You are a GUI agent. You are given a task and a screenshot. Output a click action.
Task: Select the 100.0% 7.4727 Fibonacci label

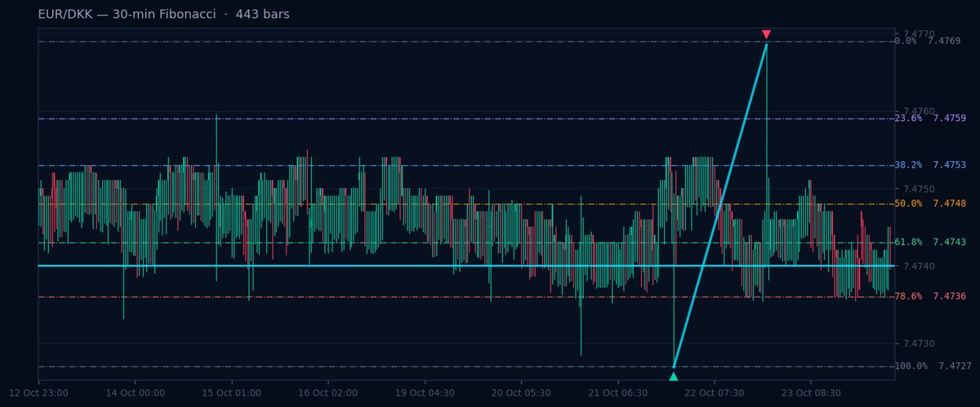point(933,366)
